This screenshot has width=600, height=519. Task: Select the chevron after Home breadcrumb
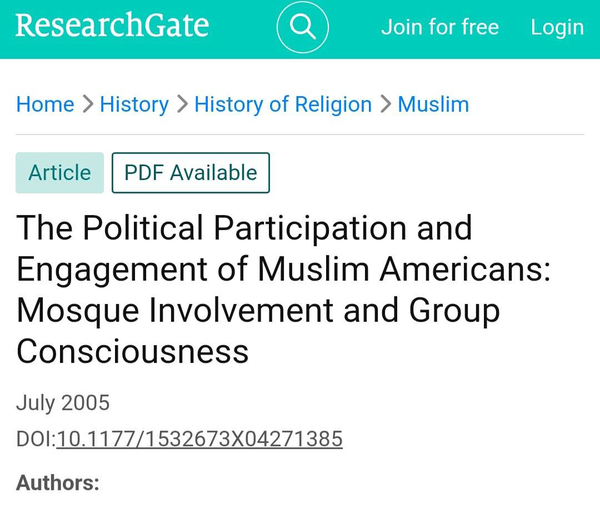88,104
